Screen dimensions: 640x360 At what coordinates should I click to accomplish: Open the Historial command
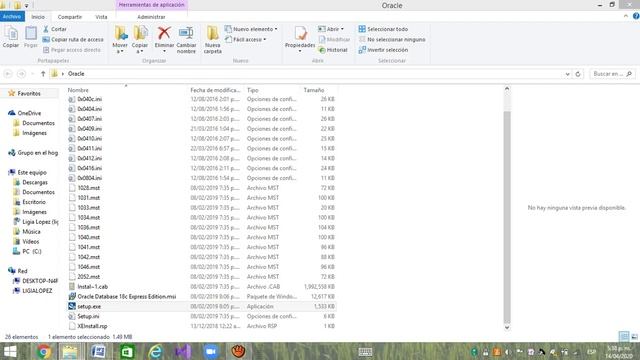point(333,50)
